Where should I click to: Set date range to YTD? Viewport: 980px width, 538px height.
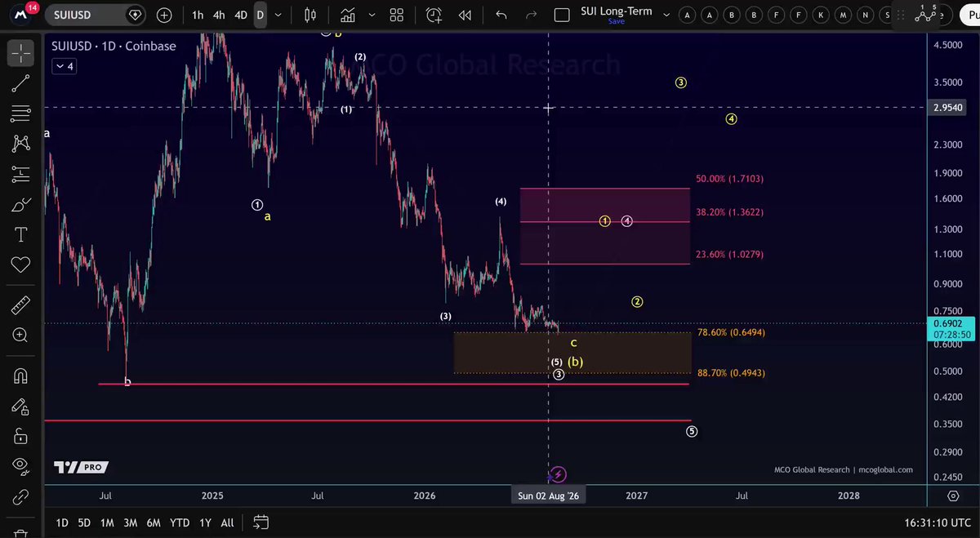pos(180,522)
